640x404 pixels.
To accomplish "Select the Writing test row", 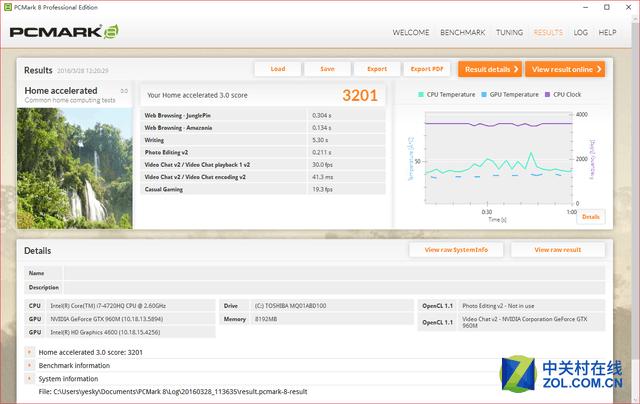I will coord(263,140).
